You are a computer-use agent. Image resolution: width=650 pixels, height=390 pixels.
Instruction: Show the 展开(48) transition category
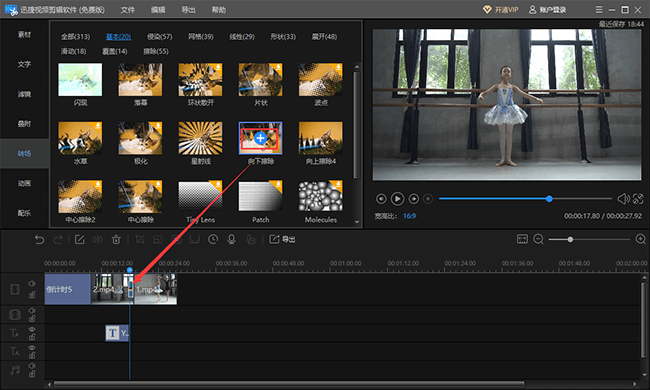[324, 36]
